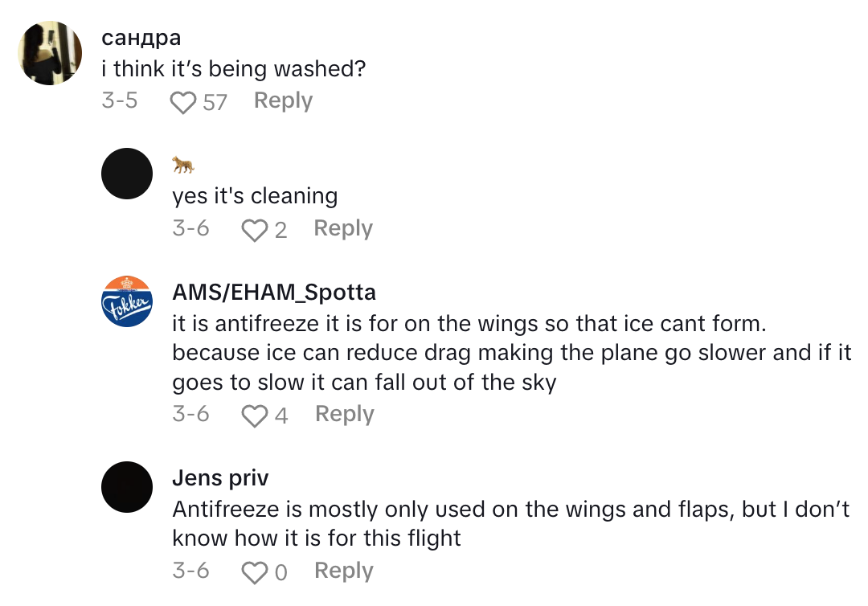Image resolution: width=868 pixels, height=606 pixels.
Task: Reply to the 'yes it's cleaning' comment
Action: [x=342, y=228]
